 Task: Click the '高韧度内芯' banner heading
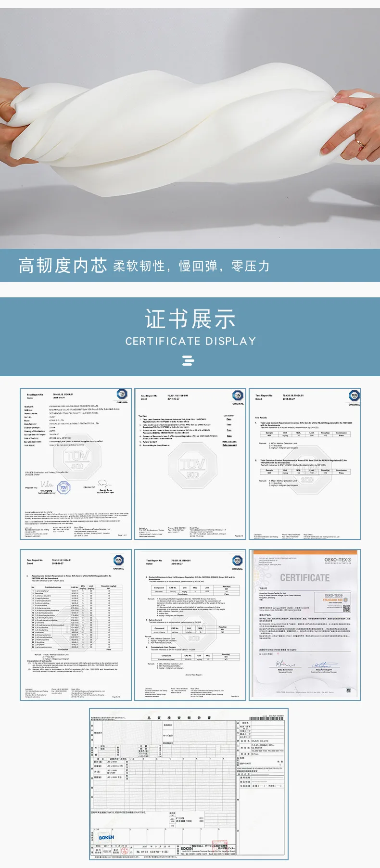pyautogui.click(x=63, y=266)
